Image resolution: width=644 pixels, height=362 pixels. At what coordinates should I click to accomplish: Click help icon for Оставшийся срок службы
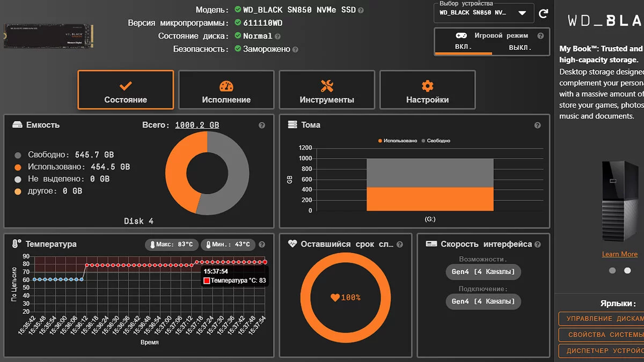click(x=400, y=245)
